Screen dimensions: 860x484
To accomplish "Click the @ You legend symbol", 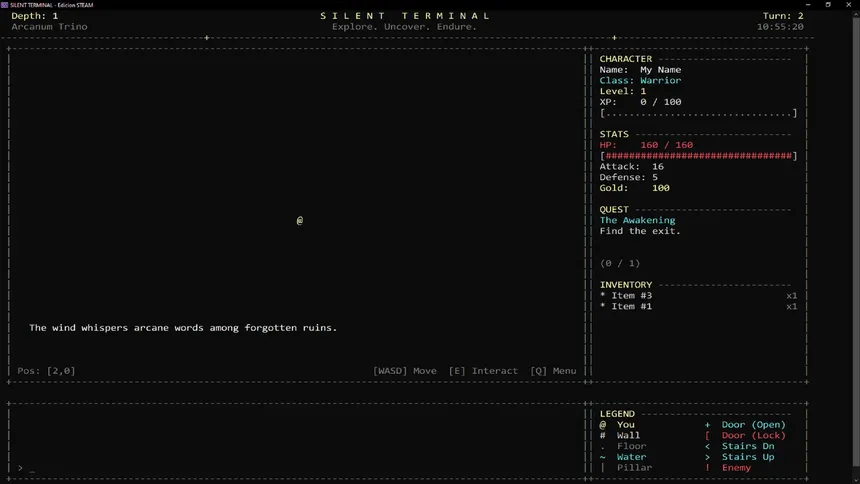I will pyautogui.click(x=603, y=425).
